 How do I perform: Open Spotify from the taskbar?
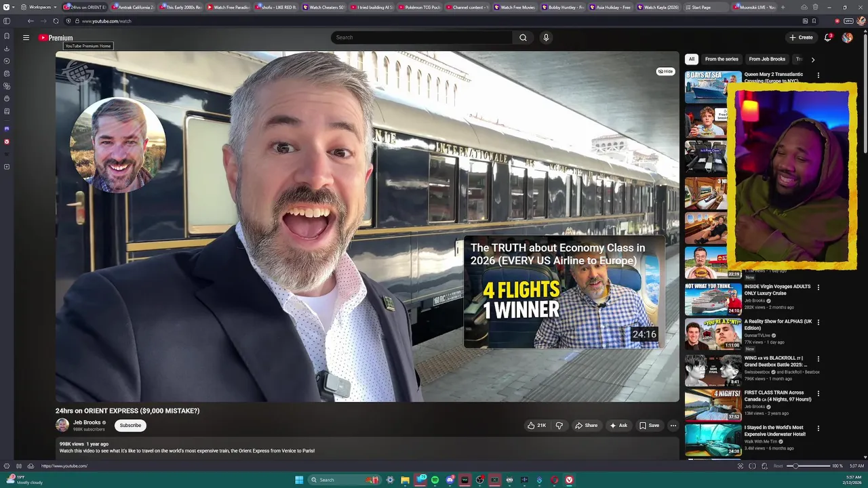435,480
